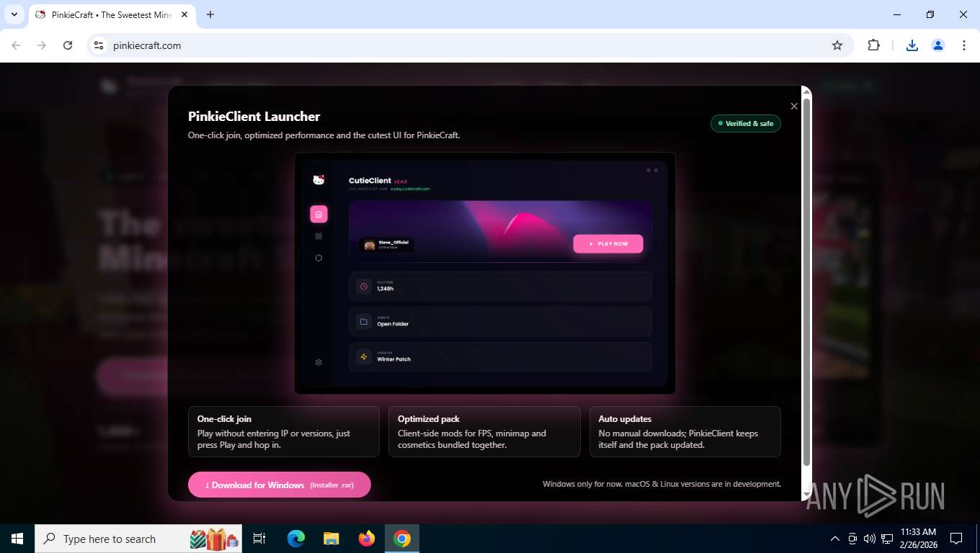980x553 pixels.
Task: Open Chrome downloads icon
Action: pyautogui.click(x=912, y=45)
